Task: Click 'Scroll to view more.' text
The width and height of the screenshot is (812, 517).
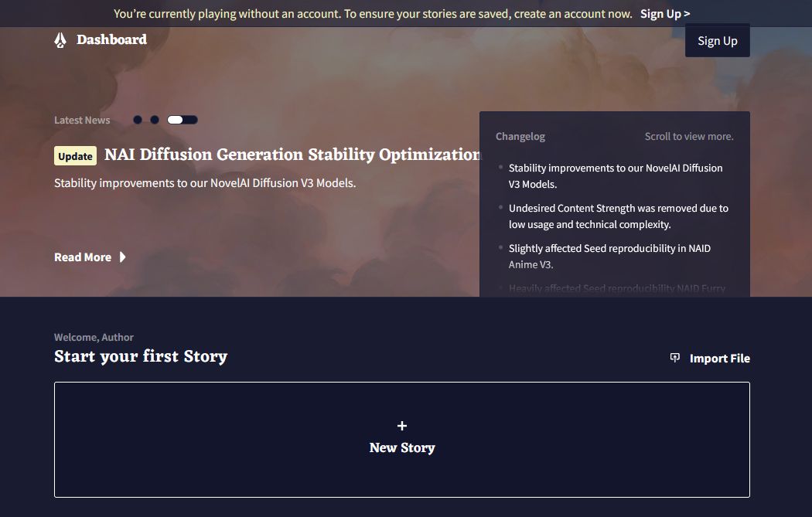Action: coord(689,137)
